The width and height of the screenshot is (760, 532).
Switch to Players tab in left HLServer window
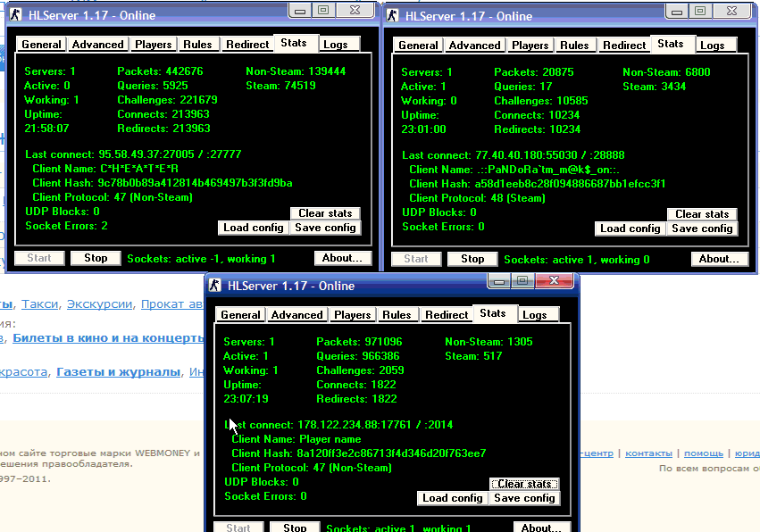pos(154,45)
